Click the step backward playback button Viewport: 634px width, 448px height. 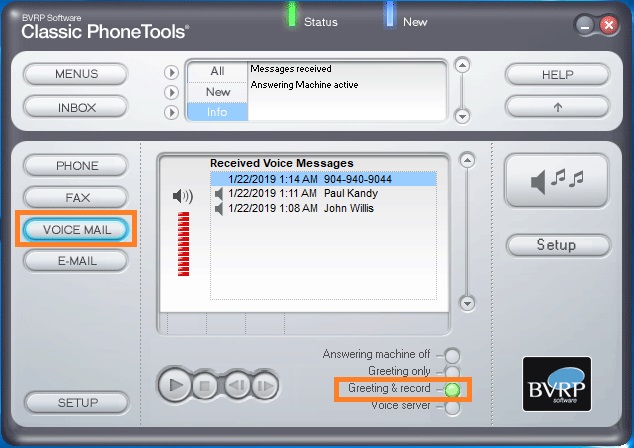(x=237, y=386)
